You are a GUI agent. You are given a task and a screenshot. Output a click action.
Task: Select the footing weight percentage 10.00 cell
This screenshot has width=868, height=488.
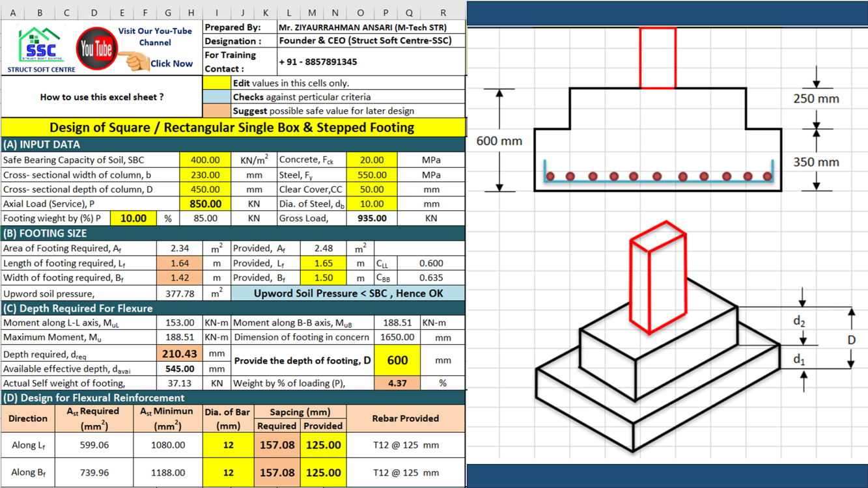[x=133, y=219]
